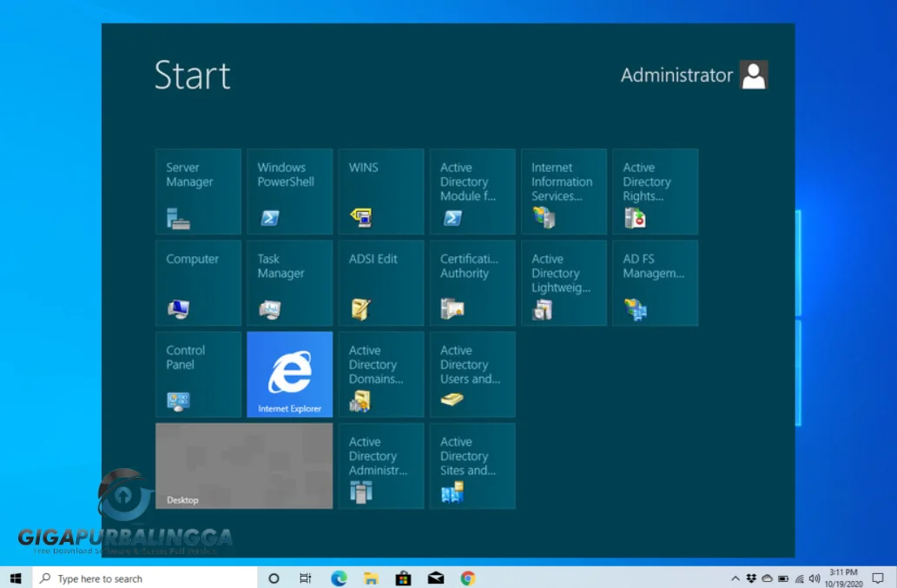Open Active Directory Lightweight tile
Image resolution: width=897 pixels, height=588 pixels.
pyautogui.click(x=564, y=283)
